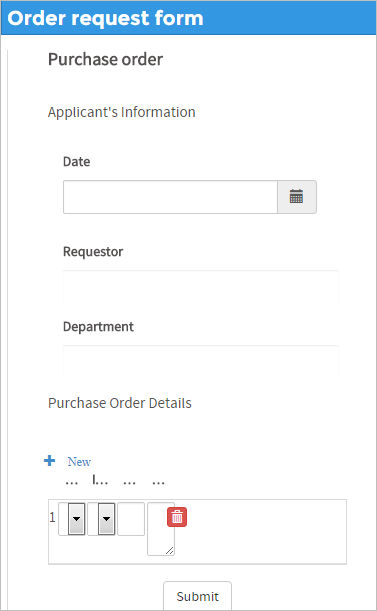Add a new row via New link
The width and height of the screenshot is (377, 611).
[79, 462]
